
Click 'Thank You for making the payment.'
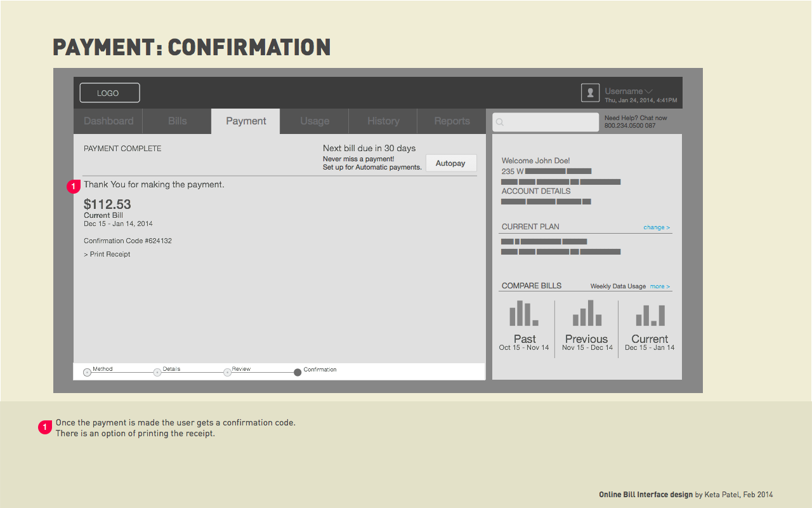[154, 185]
